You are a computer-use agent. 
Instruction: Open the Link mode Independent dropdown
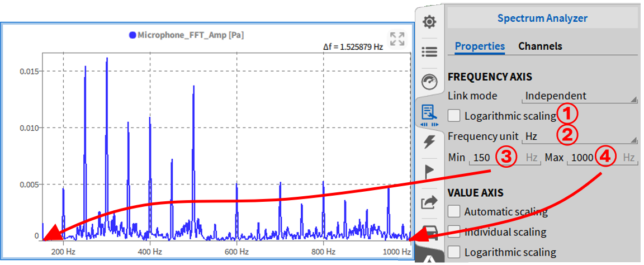[x=580, y=96]
